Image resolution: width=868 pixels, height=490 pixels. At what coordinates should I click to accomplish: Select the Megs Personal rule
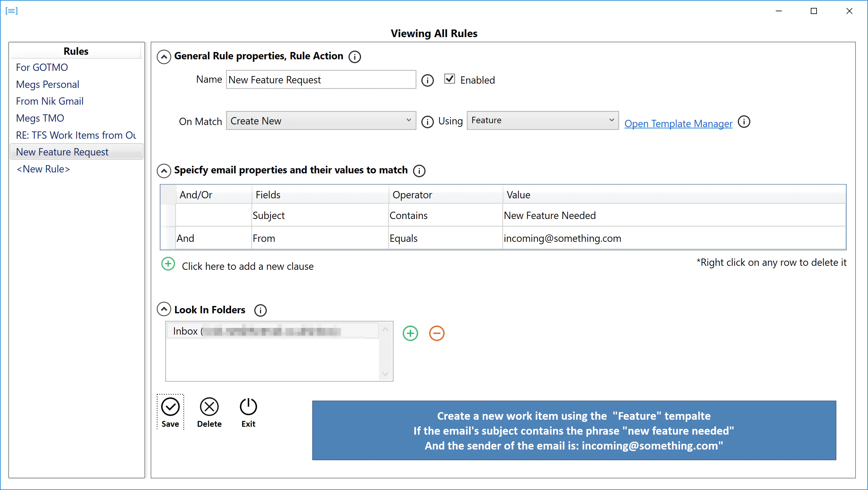[47, 84]
